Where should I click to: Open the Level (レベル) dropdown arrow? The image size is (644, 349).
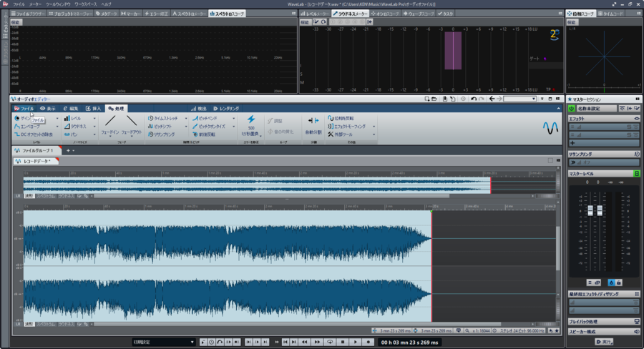click(x=94, y=118)
